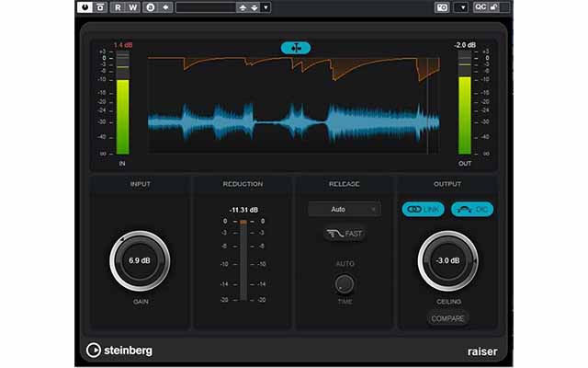Load previous preset (up arrow)

pos(243,7)
